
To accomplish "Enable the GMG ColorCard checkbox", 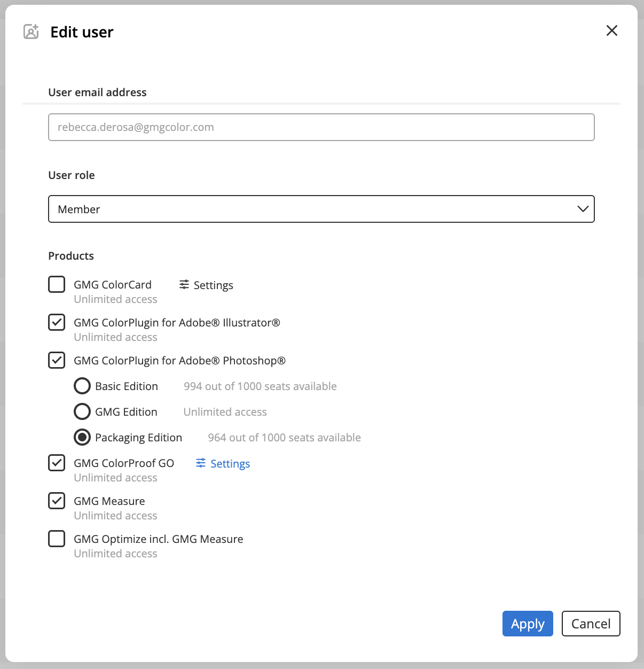I will click(x=57, y=284).
